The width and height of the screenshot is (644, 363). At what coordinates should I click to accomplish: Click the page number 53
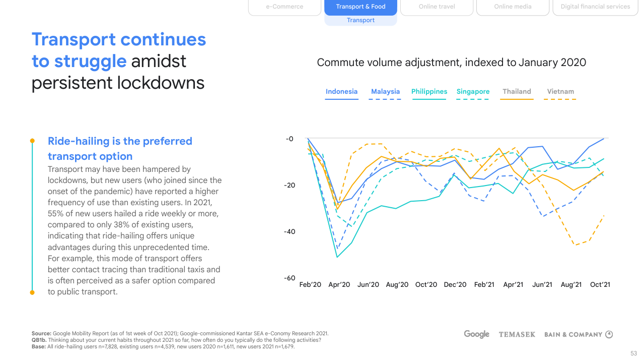click(633, 353)
